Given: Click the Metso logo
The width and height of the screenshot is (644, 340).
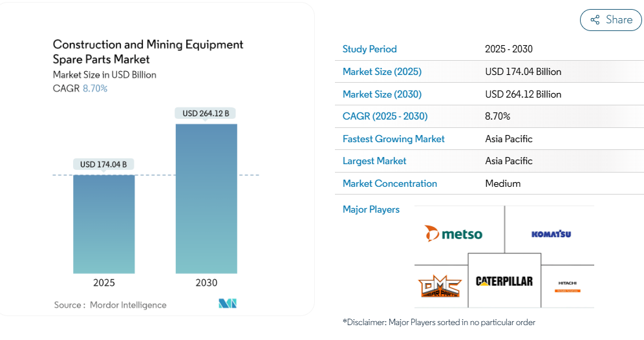Looking at the screenshot, I should point(453,233).
